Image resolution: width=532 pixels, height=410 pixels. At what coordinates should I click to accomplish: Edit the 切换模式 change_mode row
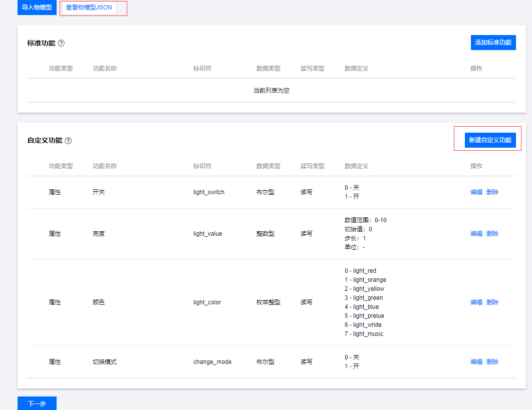476,362
